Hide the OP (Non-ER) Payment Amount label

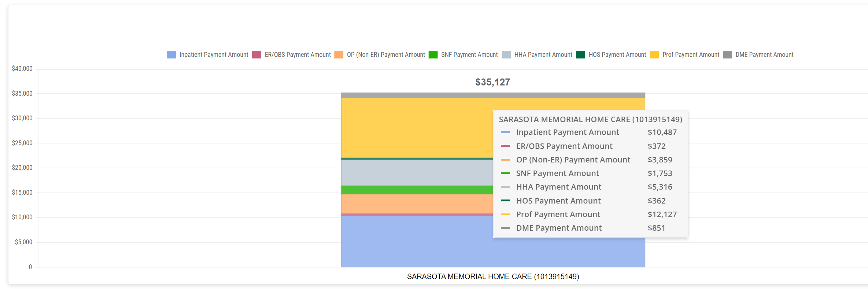pos(386,55)
